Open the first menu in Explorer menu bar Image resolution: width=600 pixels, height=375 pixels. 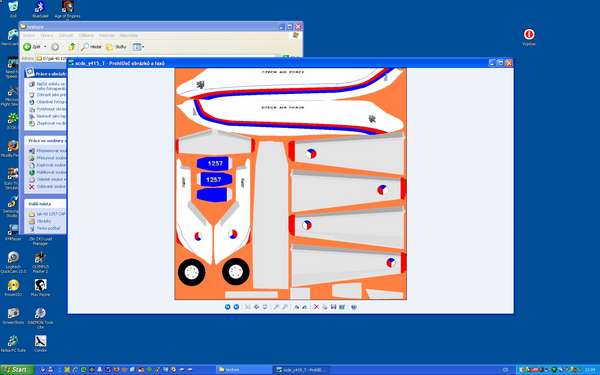(x=29, y=36)
